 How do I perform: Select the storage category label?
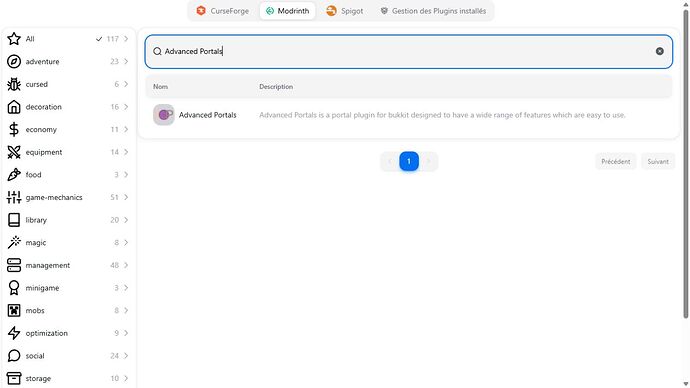pyautogui.click(x=38, y=379)
